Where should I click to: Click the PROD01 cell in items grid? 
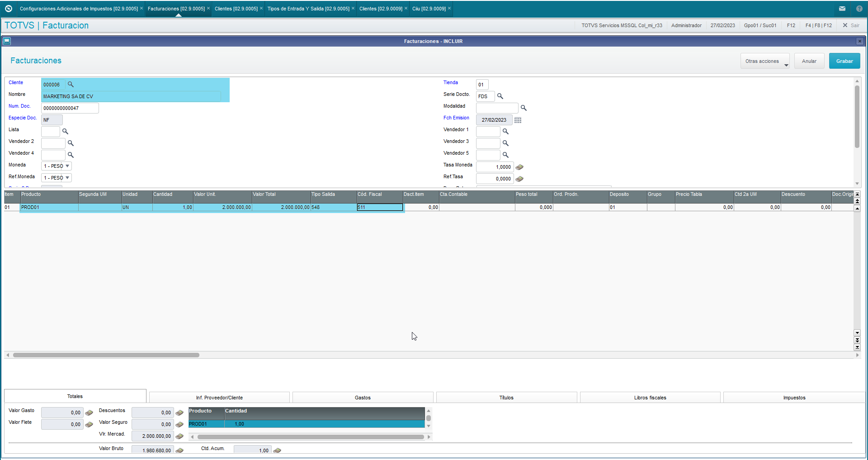49,207
